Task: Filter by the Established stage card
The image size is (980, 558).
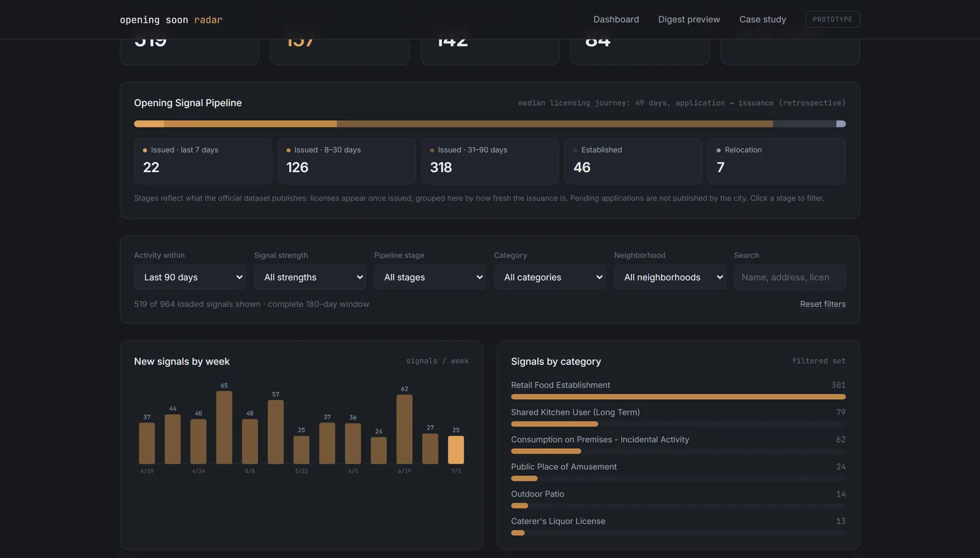Action: tap(633, 161)
